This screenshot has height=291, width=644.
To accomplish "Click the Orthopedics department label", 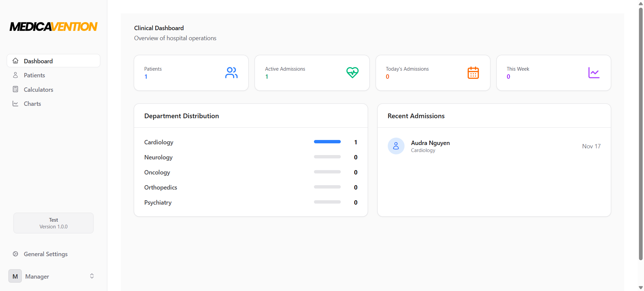I will 161,188.
